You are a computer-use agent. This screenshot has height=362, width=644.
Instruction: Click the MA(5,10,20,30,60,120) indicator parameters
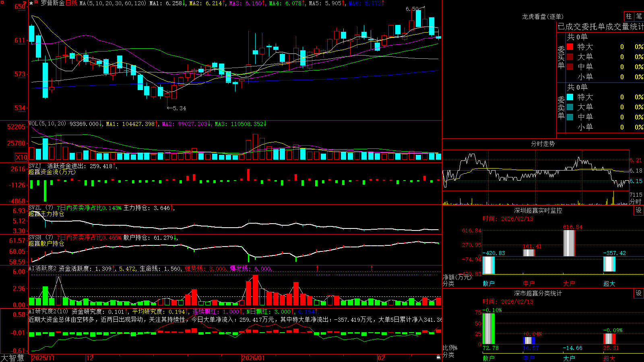113,3
